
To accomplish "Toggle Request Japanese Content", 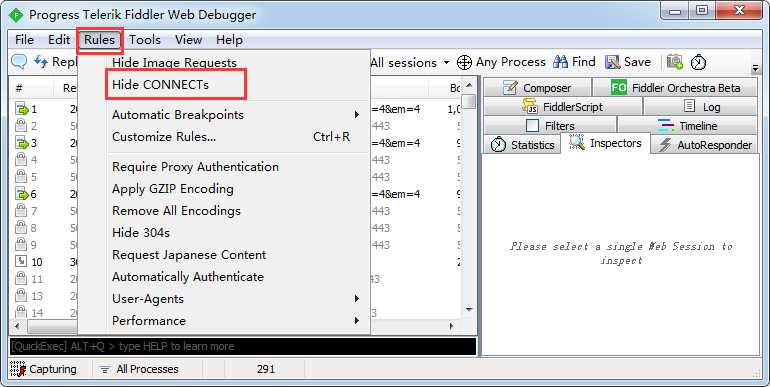I will (189, 255).
